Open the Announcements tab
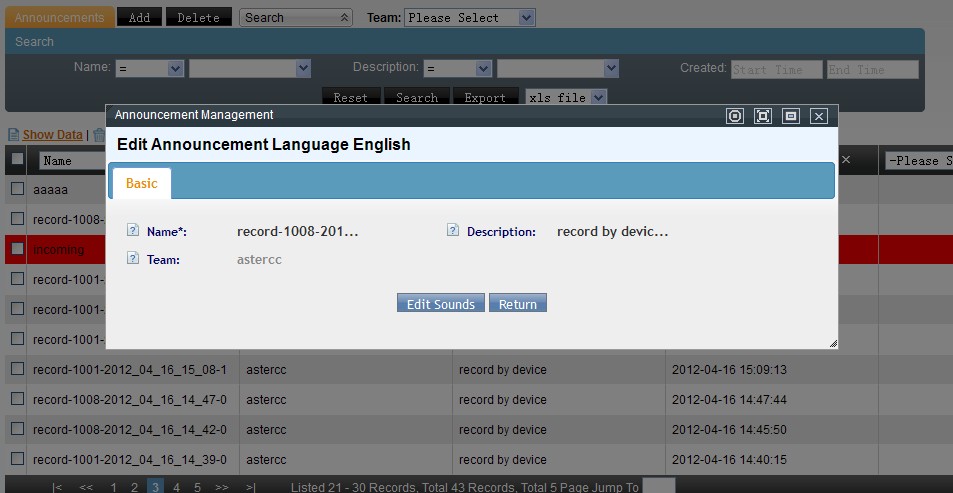Image resolution: width=953 pixels, height=493 pixels. 59,18
